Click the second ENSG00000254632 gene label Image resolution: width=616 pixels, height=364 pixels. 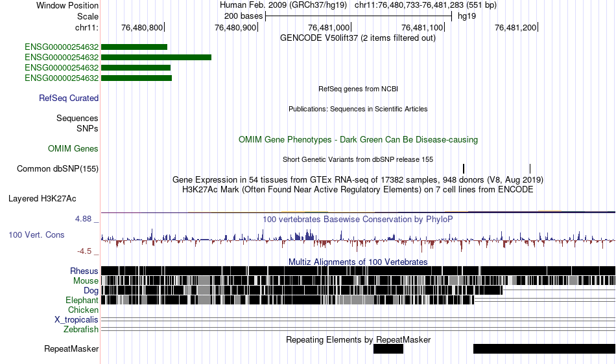(x=62, y=57)
